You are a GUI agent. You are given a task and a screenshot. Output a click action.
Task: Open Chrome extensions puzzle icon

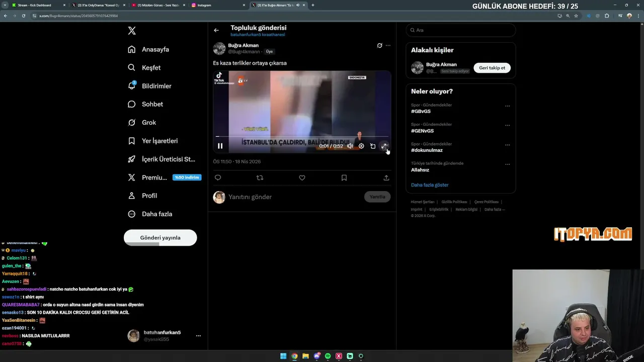point(607,16)
